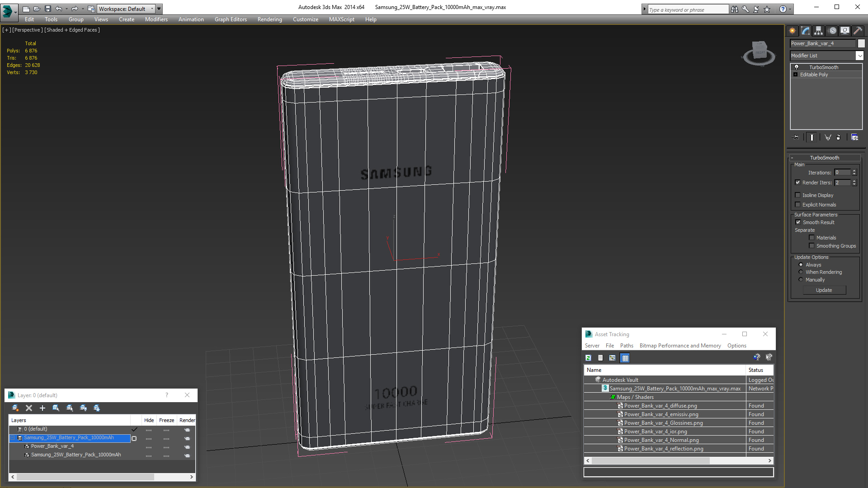The image size is (868, 488).
Task: Uncheck the Render Iters checkbox
Action: (798, 183)
